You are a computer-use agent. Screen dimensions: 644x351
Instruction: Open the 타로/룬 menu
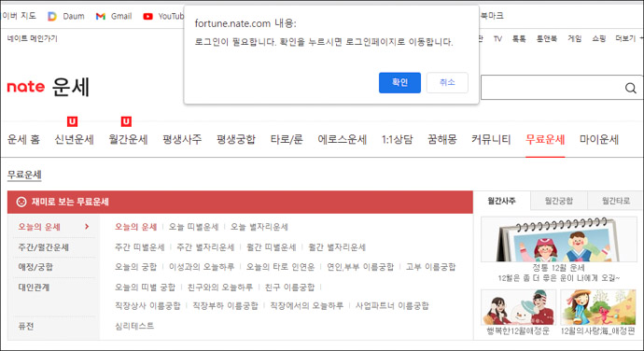click(287, 139)
